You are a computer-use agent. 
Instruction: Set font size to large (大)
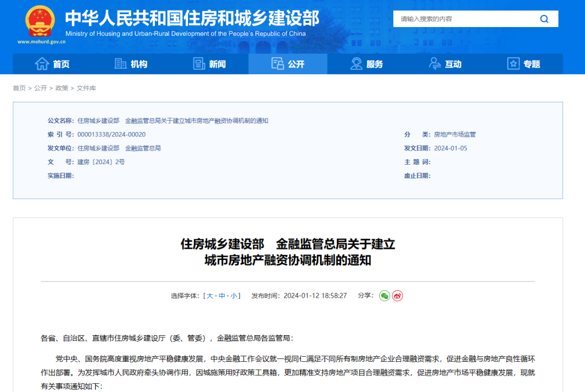click(210, 296)
